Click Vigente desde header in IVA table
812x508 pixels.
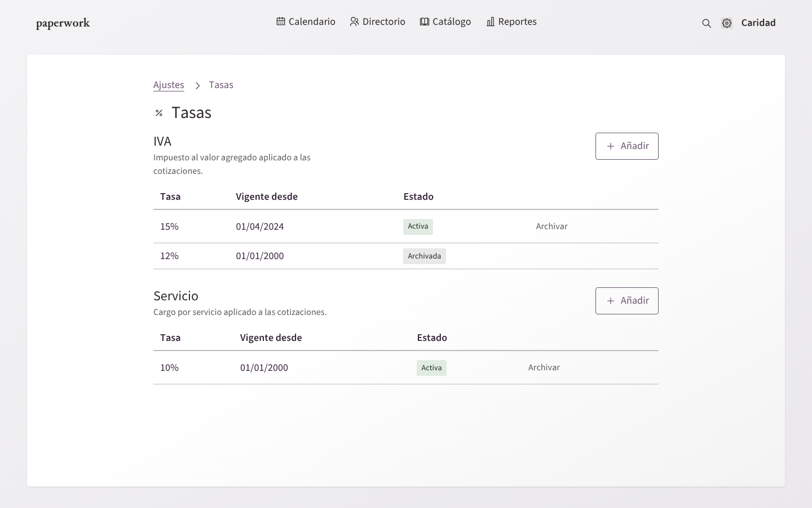click(x=267, y=196)
